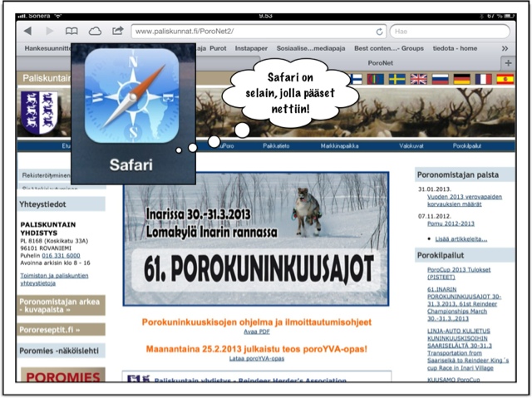Open the Purot bookmark
The width and height of the screenshot is (532, 398).
pos(218,48)
